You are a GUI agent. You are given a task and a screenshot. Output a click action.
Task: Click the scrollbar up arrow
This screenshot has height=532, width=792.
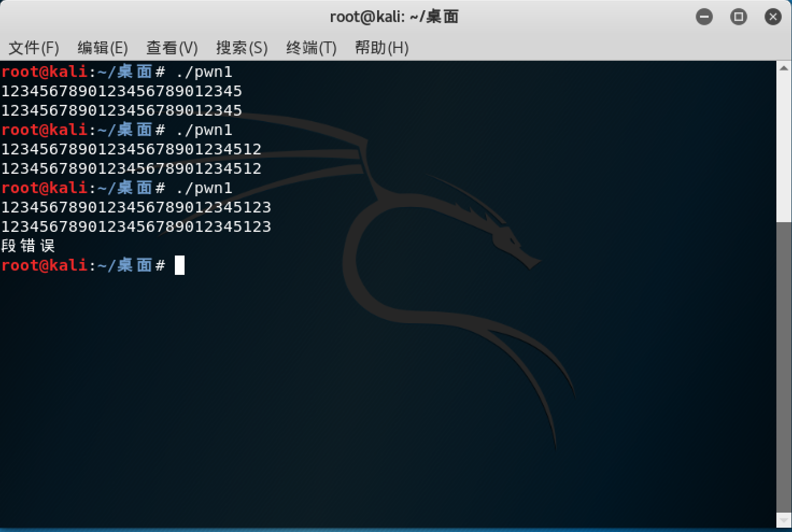point(784,68)
